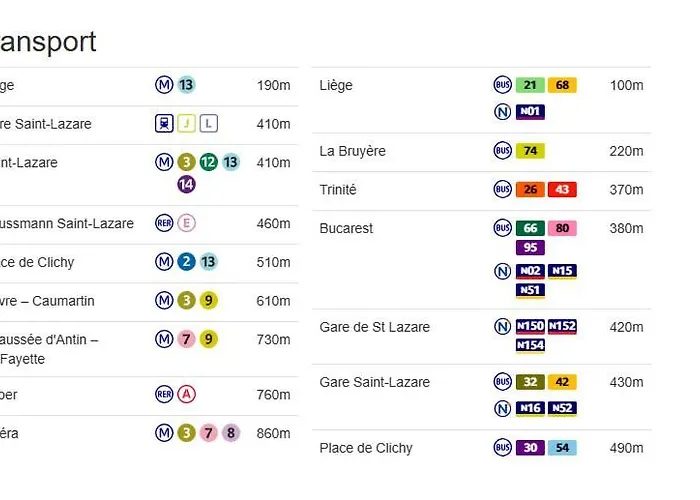Select the Transilien line J badge
The image size is (700, 500).
coord(187,124)
